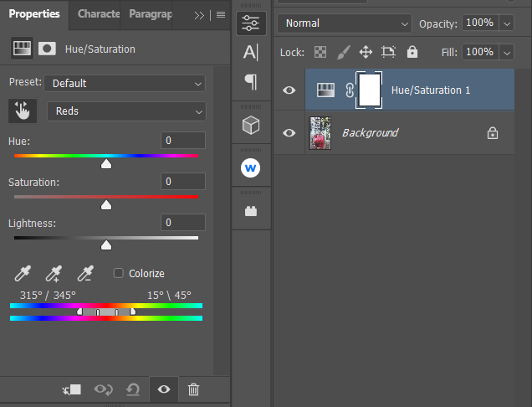Hide the Background layer
The width and height of the screenshot is (532, 407).
[x=289, y=132]
